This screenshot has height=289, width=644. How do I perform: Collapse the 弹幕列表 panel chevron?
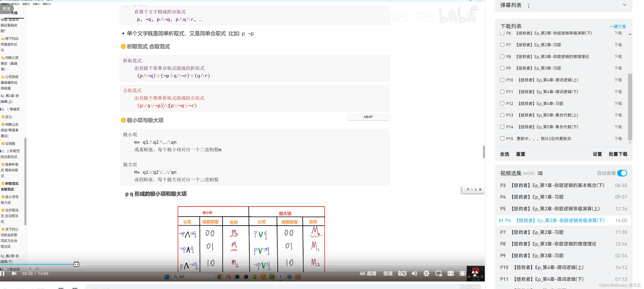click(624, 5)
